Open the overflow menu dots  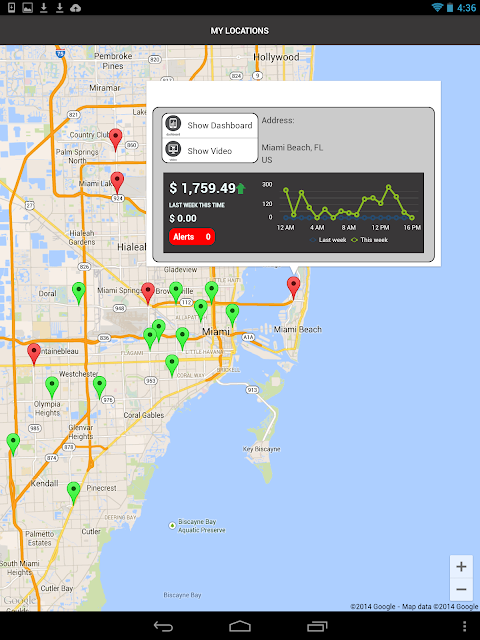465,626
